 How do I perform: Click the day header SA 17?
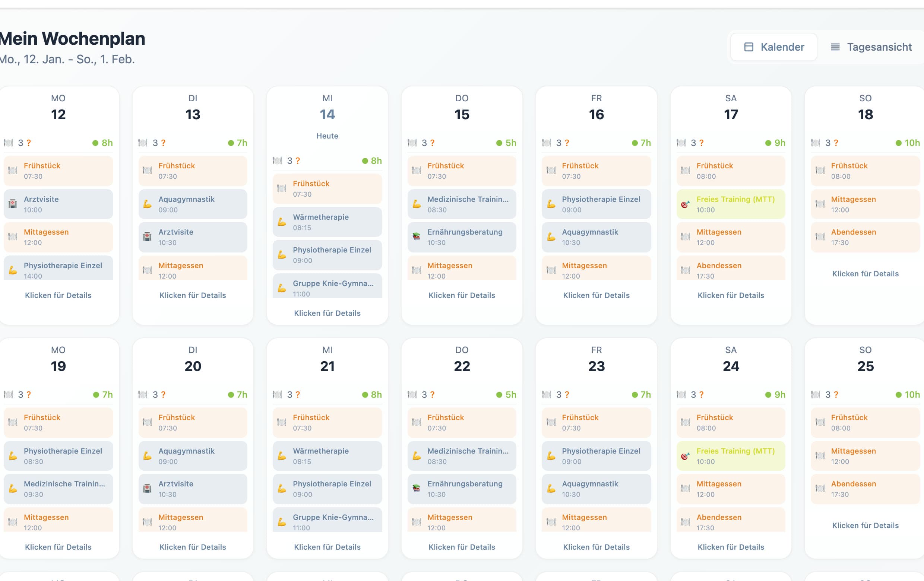coord(731,107)
